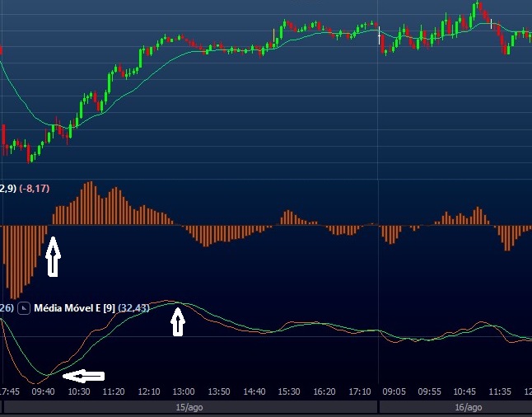Select the 15/ago date bar

189,408
